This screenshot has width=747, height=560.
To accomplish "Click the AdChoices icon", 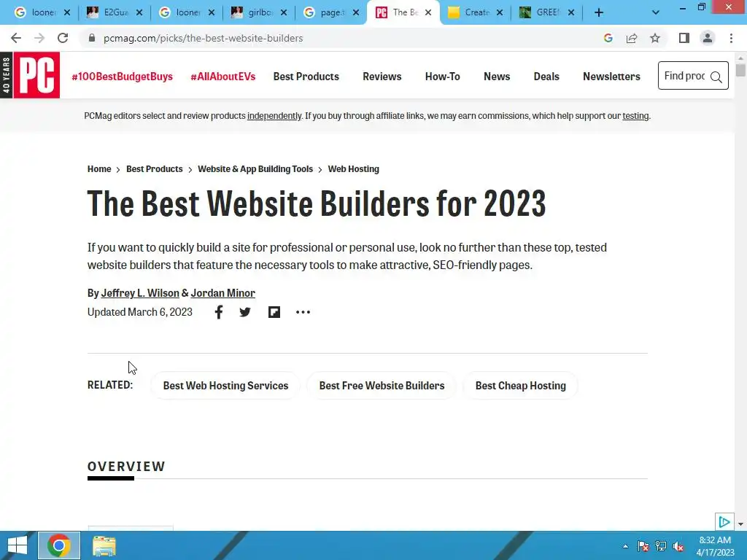I will click(724, 522).
